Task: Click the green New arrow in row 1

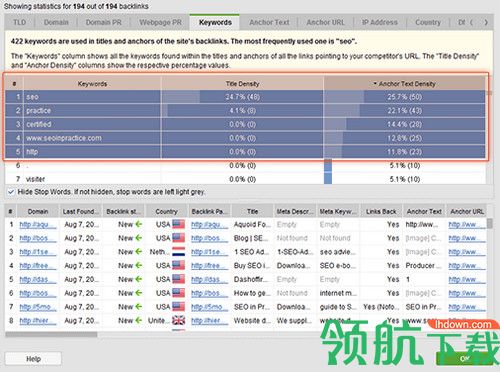Action: [139, 224]
